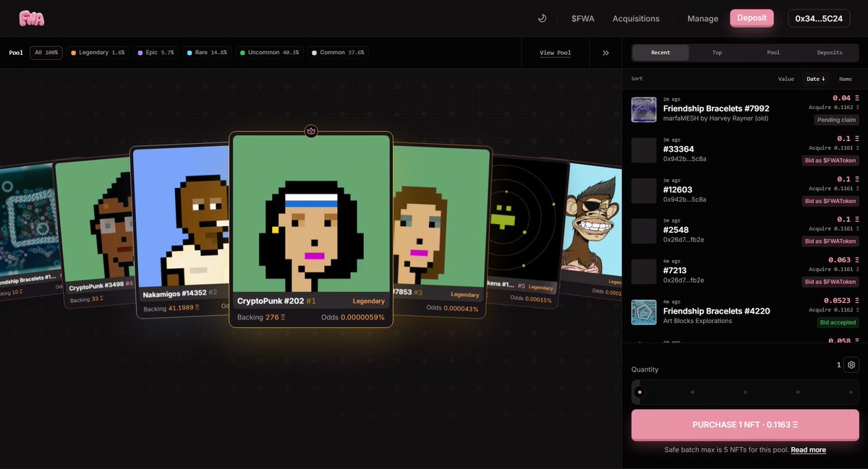The image size is (868, 469).
Task: Sort list by Date descending
Action: point(815,79)
